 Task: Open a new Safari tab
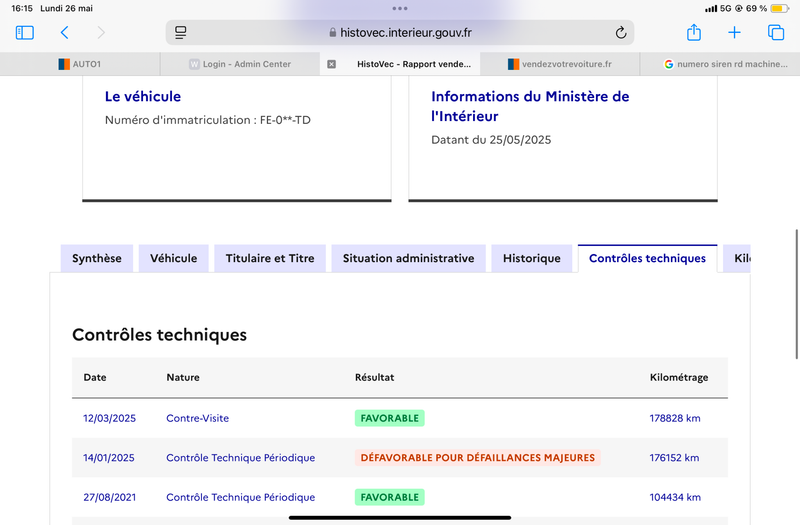click(734, 33)
